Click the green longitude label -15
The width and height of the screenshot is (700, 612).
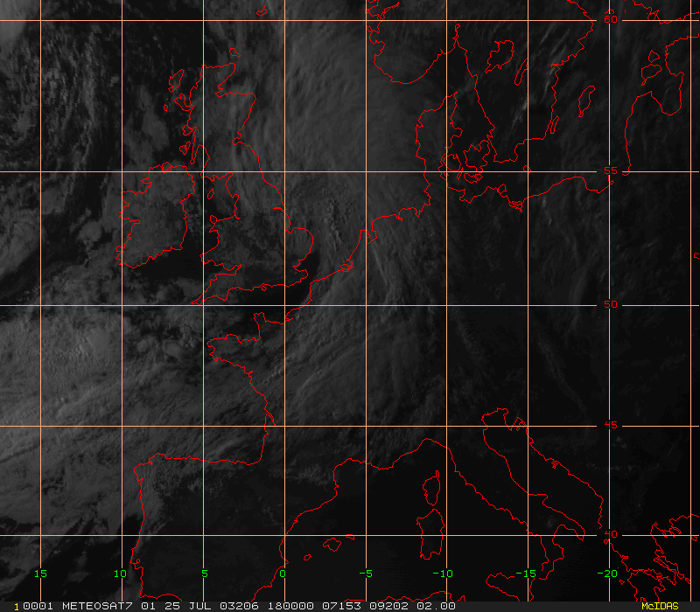tap(526, 574)
